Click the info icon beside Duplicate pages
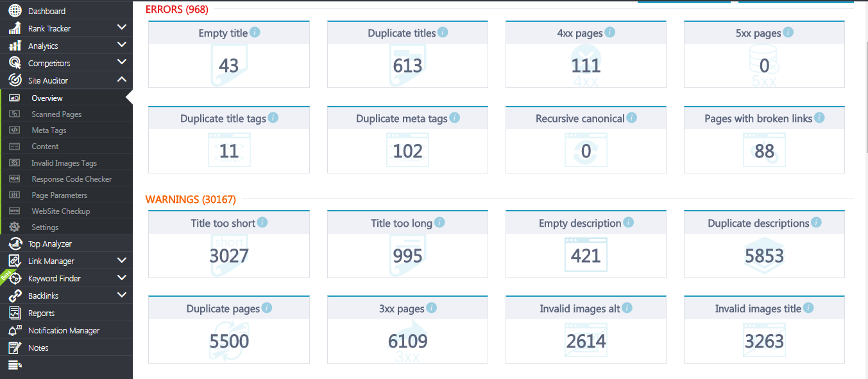The image size is (868, 379). click(267, 308)
